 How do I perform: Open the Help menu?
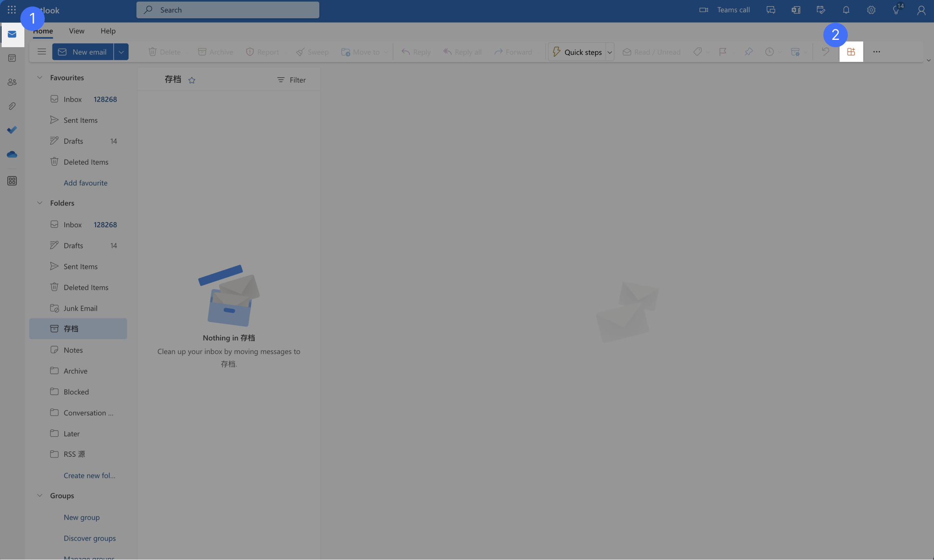[107, 31]
